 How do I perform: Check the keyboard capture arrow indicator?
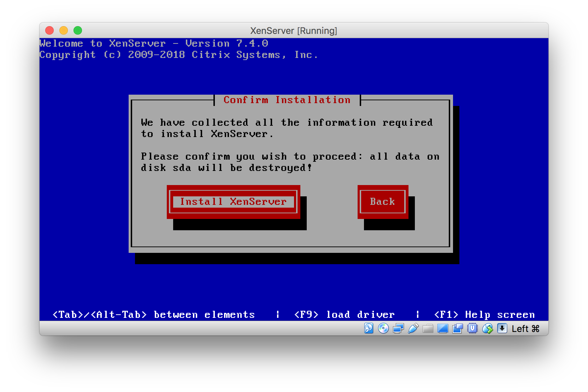502,328
